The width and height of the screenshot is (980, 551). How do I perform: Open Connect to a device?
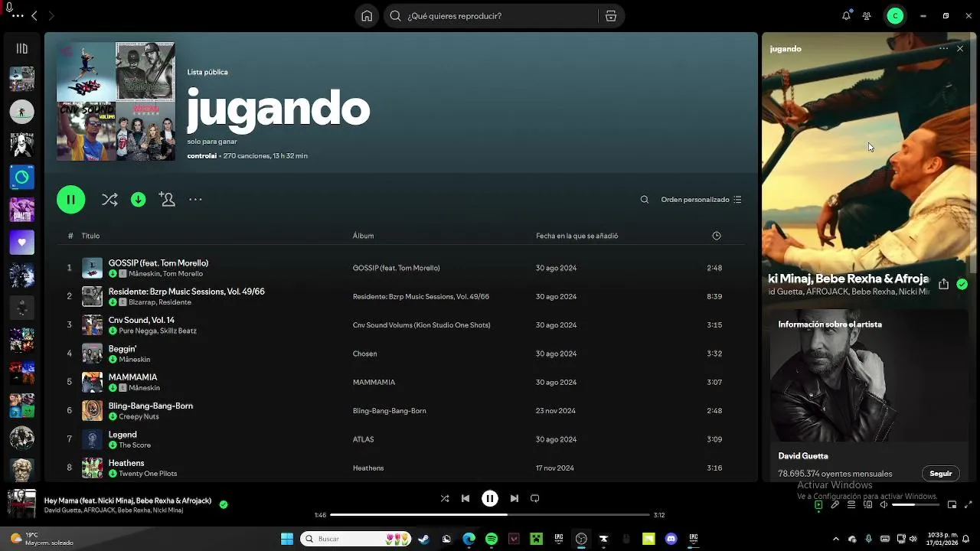point(868,505)
